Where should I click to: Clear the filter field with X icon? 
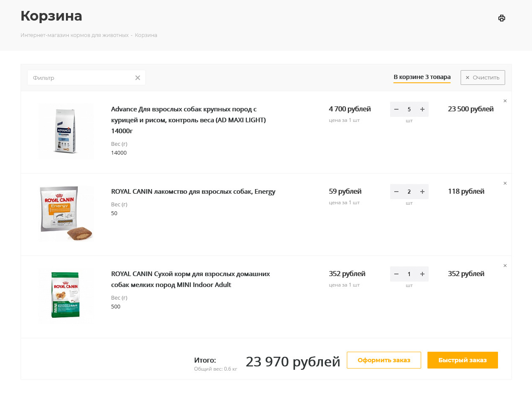pyautogui.click(x=137, y=78)
